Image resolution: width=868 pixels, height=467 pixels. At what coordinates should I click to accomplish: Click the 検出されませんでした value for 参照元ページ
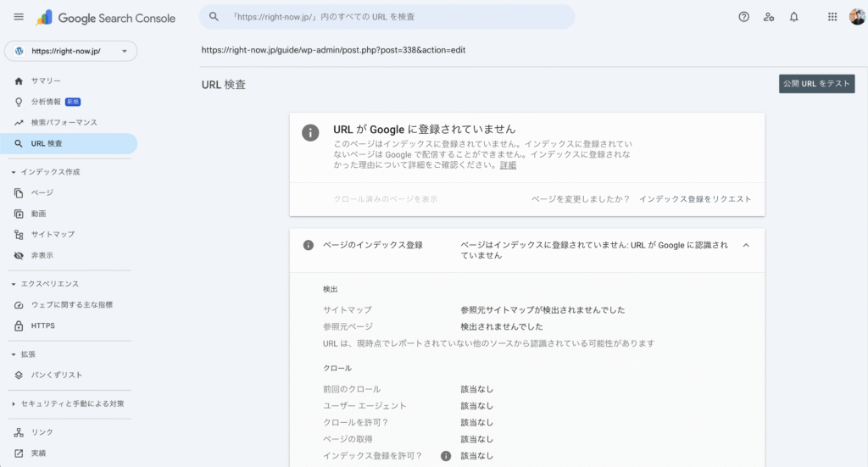(x=502, y=326)
